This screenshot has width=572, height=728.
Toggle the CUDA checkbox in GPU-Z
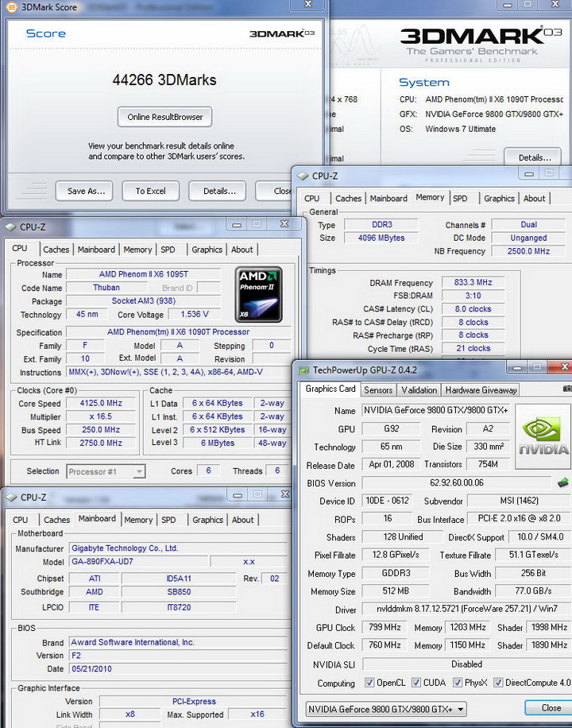tap(416, 683)
